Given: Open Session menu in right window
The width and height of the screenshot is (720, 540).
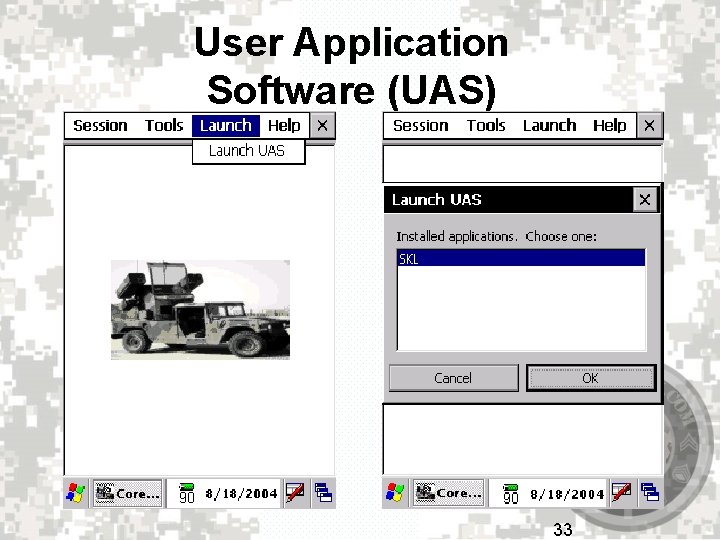Looking at the screenshot, I should pyautogui.click(x=421, y=125).
